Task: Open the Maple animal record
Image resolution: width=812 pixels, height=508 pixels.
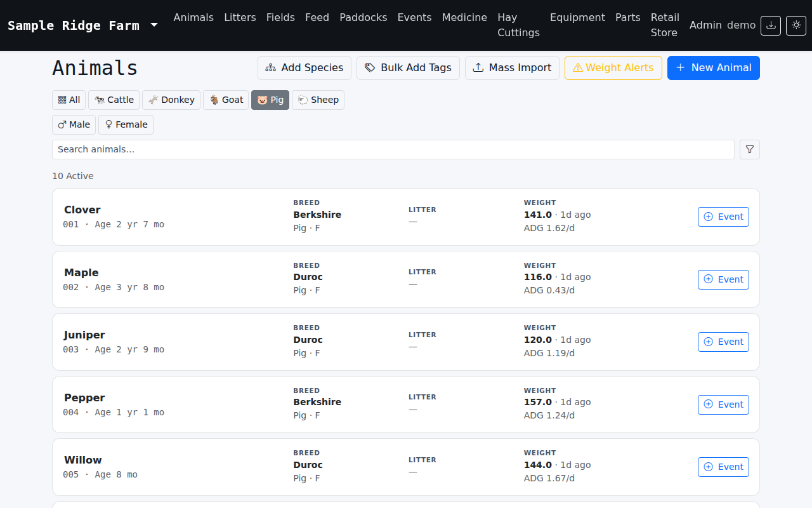Action: [x=81, y=272]
